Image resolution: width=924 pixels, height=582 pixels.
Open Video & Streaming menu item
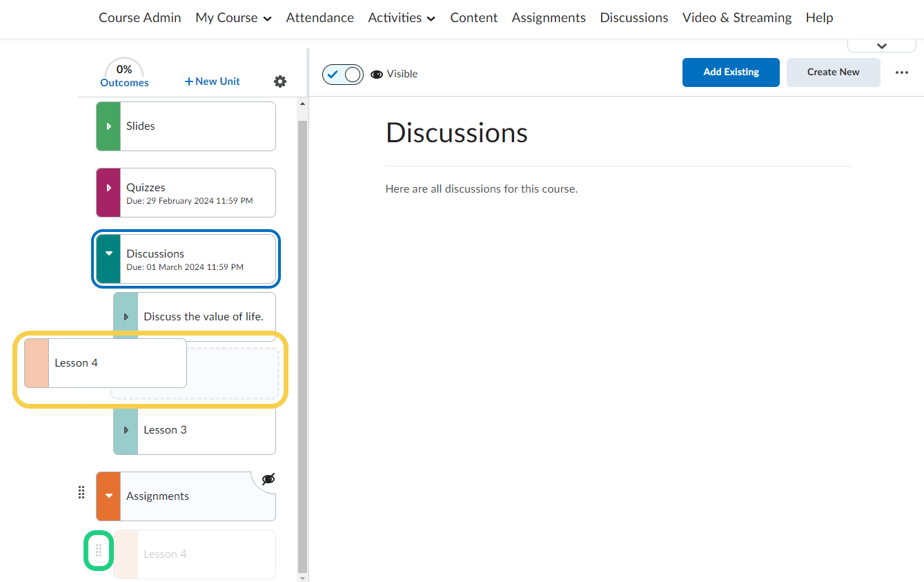[736, 18]
